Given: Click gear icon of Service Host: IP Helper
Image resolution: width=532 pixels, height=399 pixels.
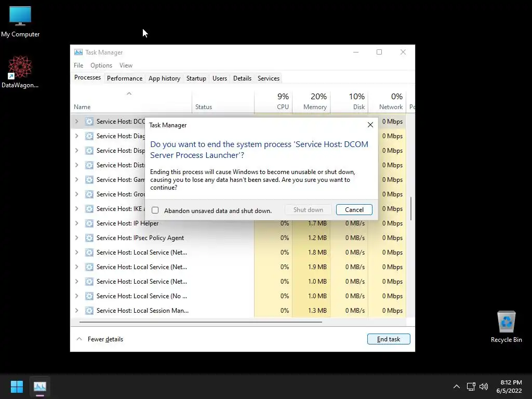Looking at the screenshot, I should 89,223.
